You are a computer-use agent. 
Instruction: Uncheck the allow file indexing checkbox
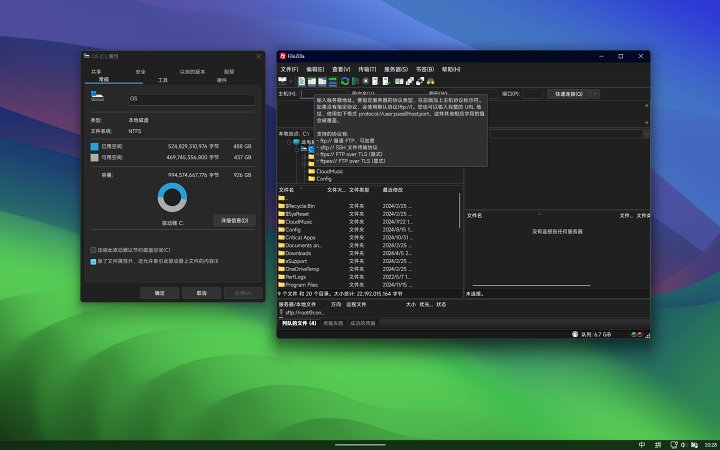[x=94, y=261]
